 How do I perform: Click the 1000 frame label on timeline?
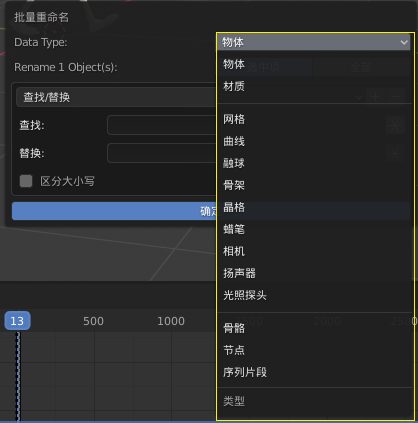171,321
